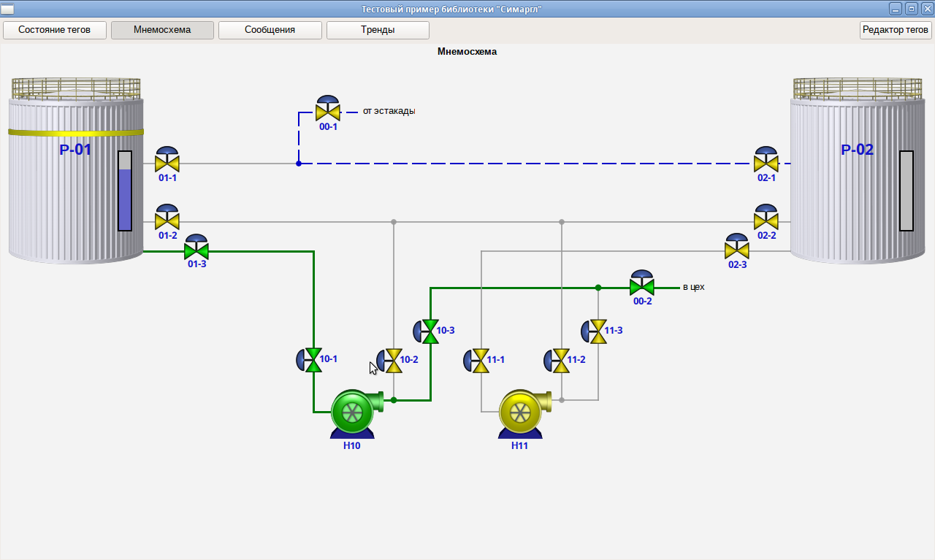Click the P-02 tank label text
This screenshot has height=560, width=935.
pyautogui.click(x=857, y=150)
